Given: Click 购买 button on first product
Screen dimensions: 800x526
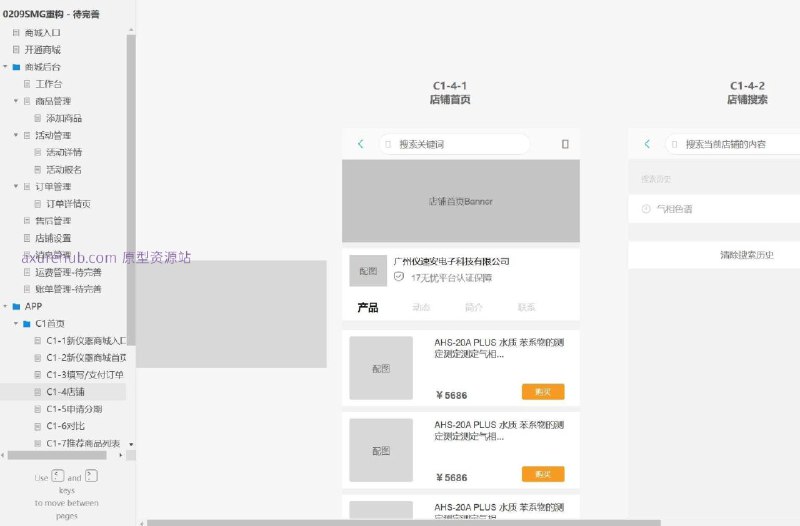Looking at the screenshot, I should click(x=543, y=392).
